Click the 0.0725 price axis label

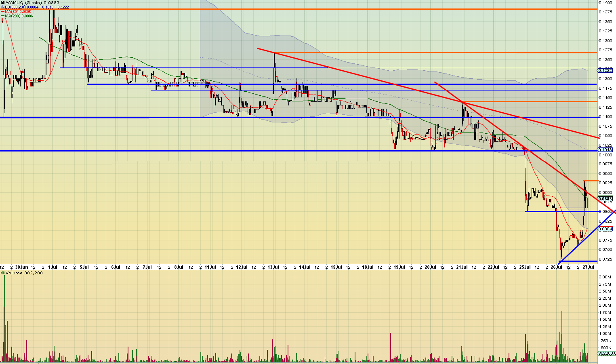coord(605,259)
